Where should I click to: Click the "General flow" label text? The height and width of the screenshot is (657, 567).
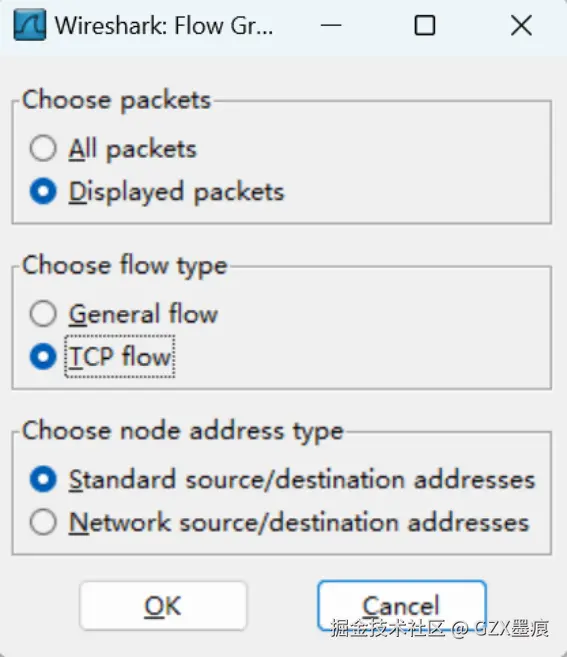click(143, 314)
